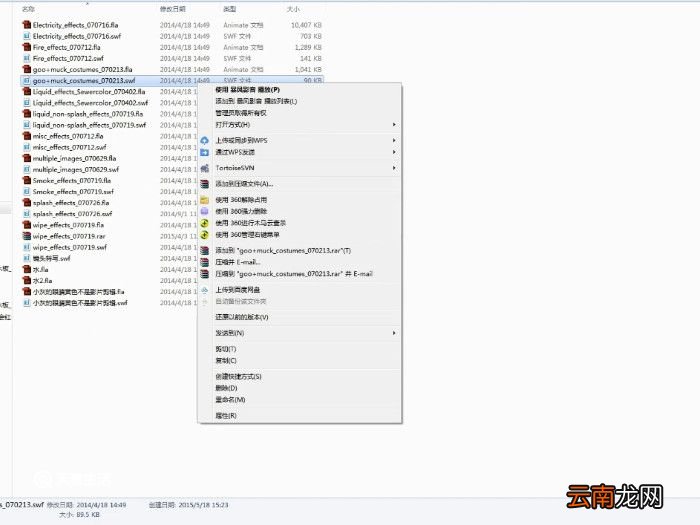Click the WinRAR icon beside 添加到压缩文件(A)
The height and width of the screenshot is (525, 700).
point(205,184)
